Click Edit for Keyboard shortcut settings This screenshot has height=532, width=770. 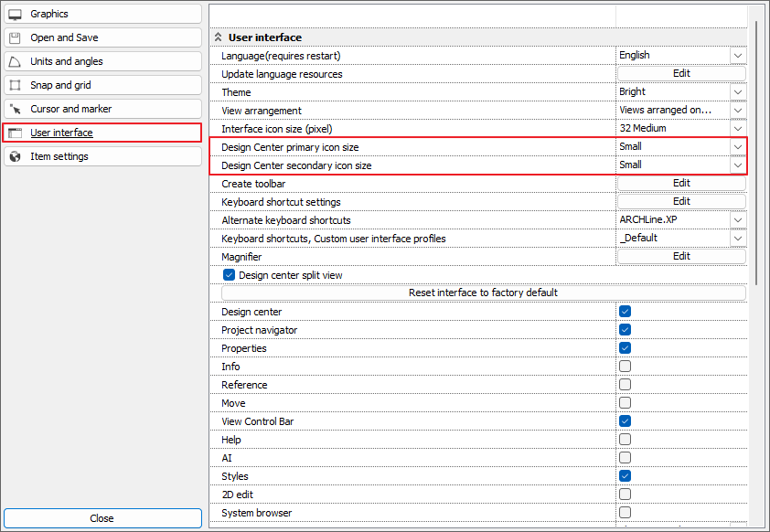681,202
